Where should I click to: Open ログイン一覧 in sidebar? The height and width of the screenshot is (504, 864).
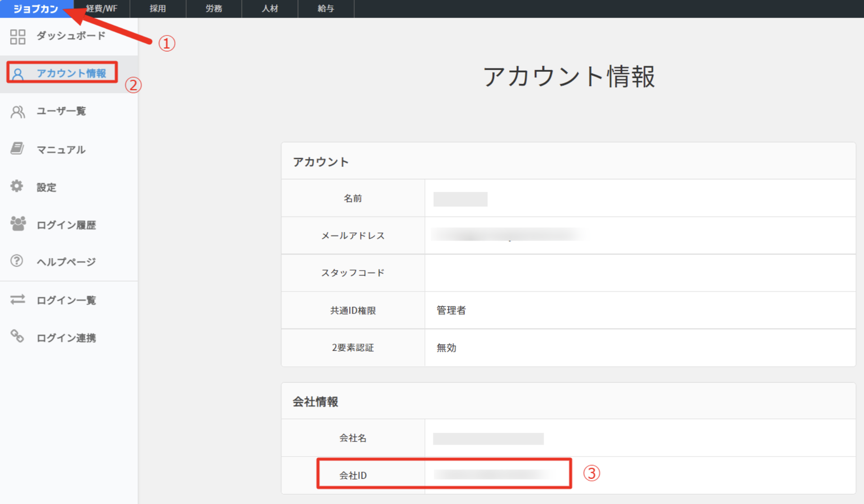(x=66, y=300)
